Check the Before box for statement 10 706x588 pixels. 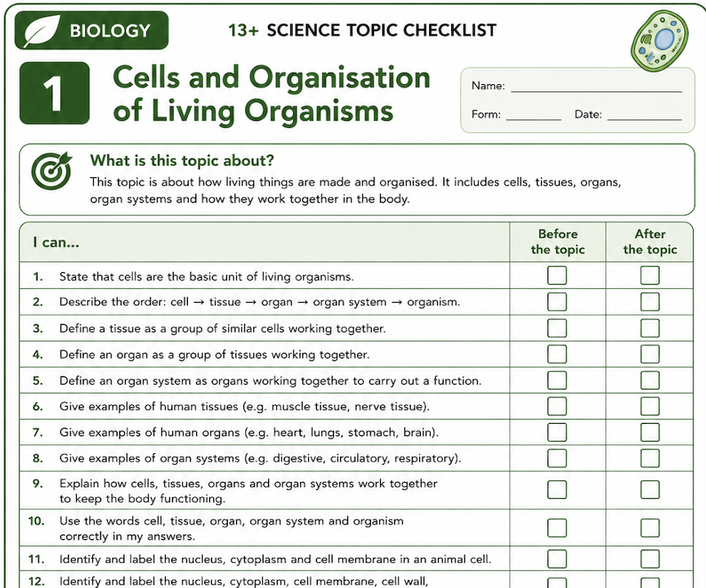(557, 528)
